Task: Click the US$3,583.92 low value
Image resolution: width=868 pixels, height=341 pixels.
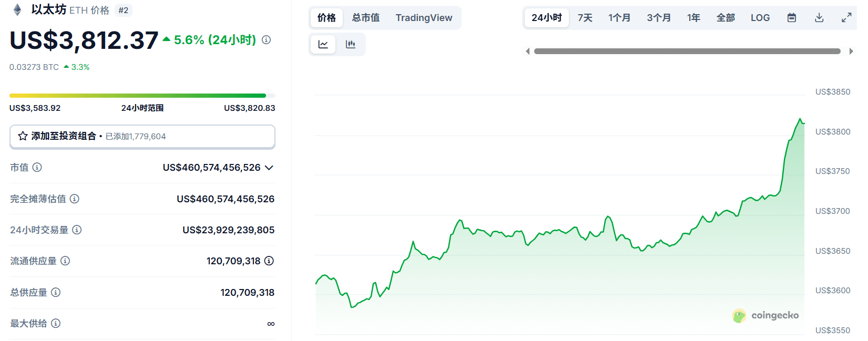Action: [x=35, y=108]
